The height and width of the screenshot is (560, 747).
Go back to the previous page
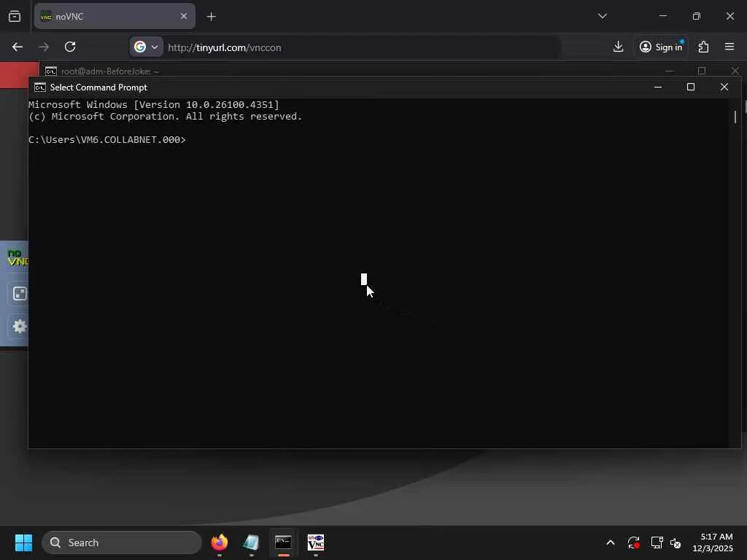18,47
